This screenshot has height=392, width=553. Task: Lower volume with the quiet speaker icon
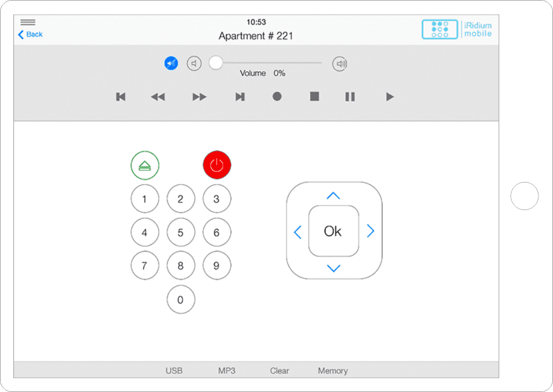(x=194, y=63)
